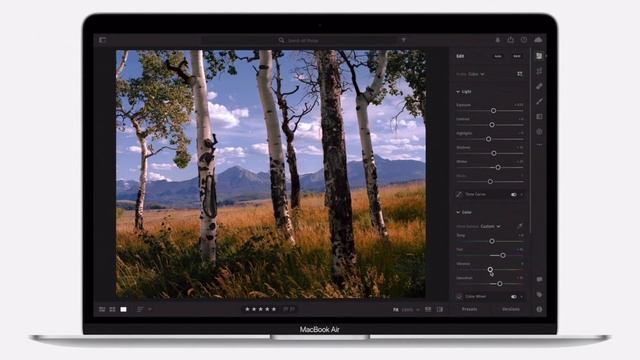Screen dimensions: 640x360
Task: Open the help question mark icon
Action: pos(524,40)
